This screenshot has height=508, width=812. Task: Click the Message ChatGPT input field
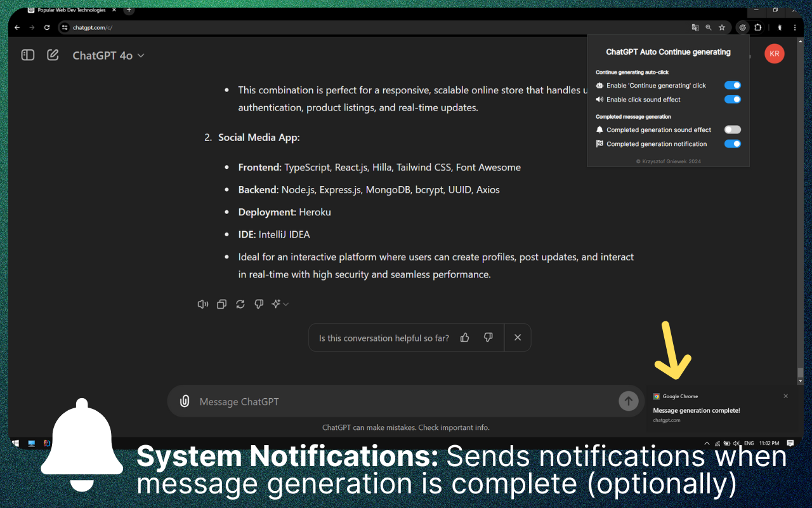click(406, 401)
